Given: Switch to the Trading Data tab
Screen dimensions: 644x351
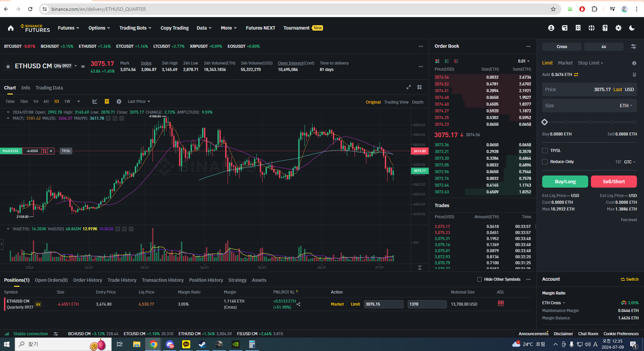Looking at the screenshot, I should [x=49, y=88].
